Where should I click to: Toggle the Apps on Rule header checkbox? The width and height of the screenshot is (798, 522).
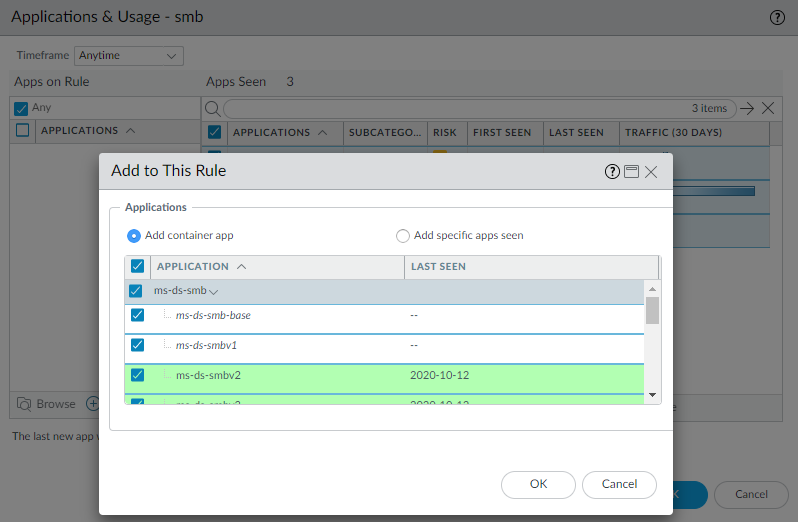coord(22,130)
